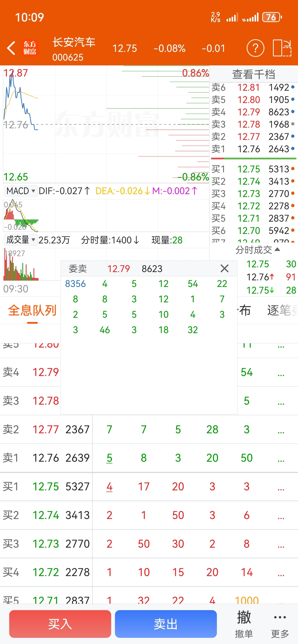The width and height of the screenshot is (298, 644).
Task: Open the help question mark icon
Action: coord(255,48)
